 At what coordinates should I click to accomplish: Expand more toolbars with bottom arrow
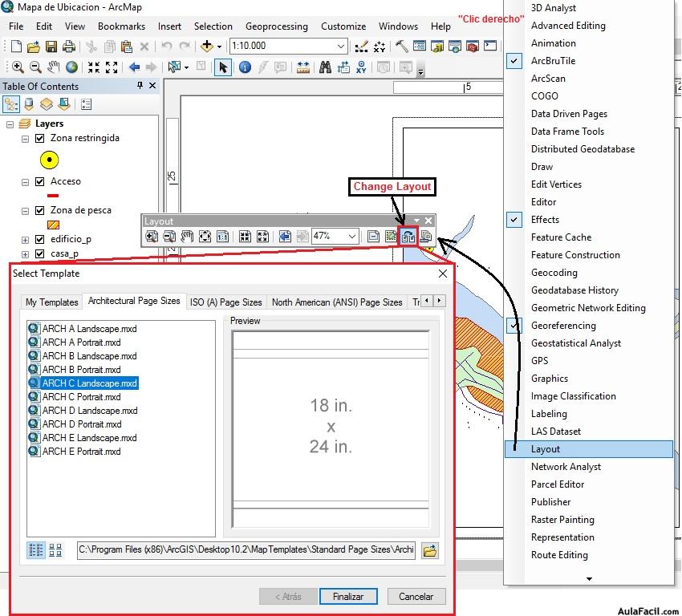(x=589, y=578)
